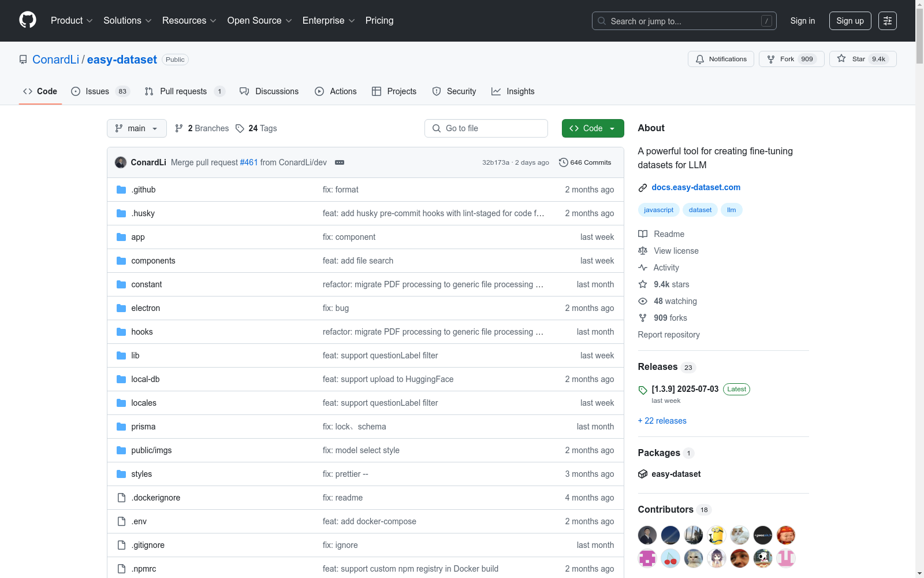Expand the Enterprise menu
This screenshot has width=924, height=578.
tap(329, 21)
